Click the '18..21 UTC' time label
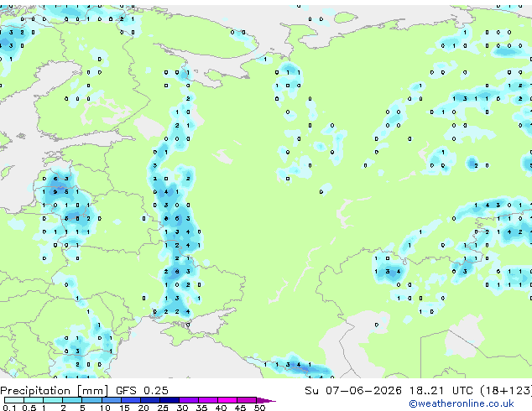 pyautogui.click(x=441, y=391)
